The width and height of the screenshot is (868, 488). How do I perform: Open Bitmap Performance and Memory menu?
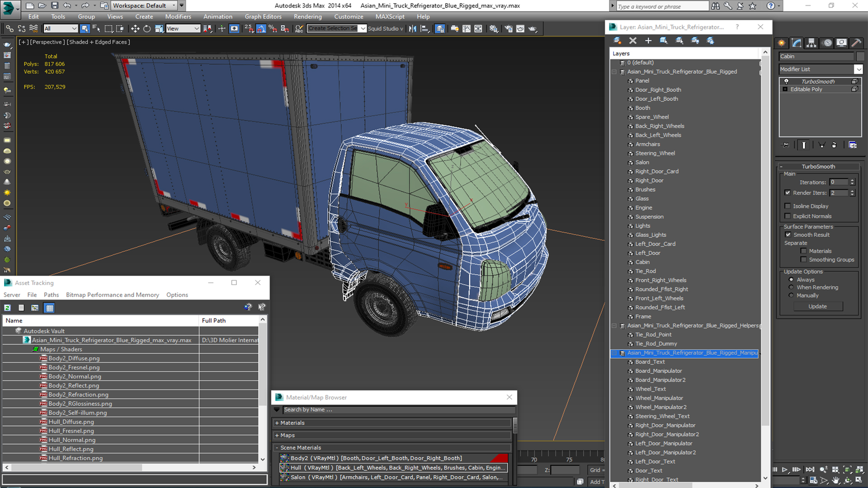pyautogui.click(x=113, y=295)
